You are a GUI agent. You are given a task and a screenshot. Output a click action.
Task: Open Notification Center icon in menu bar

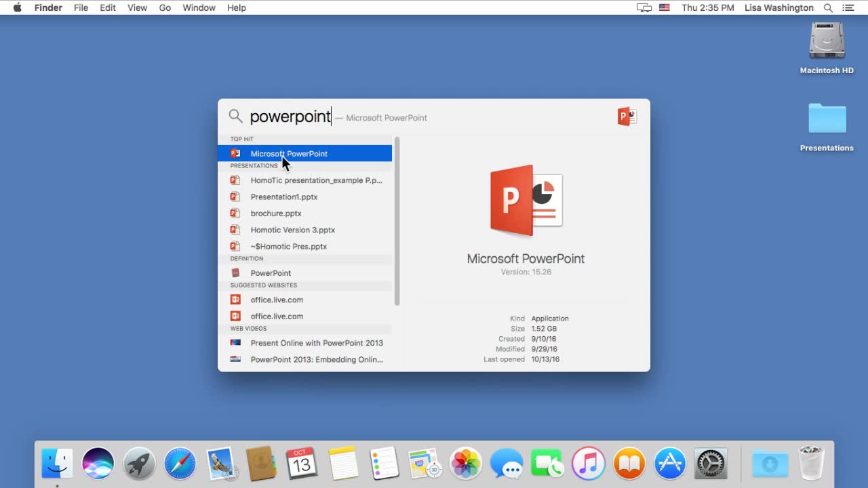pyautogui.click(x=848, y=7)
